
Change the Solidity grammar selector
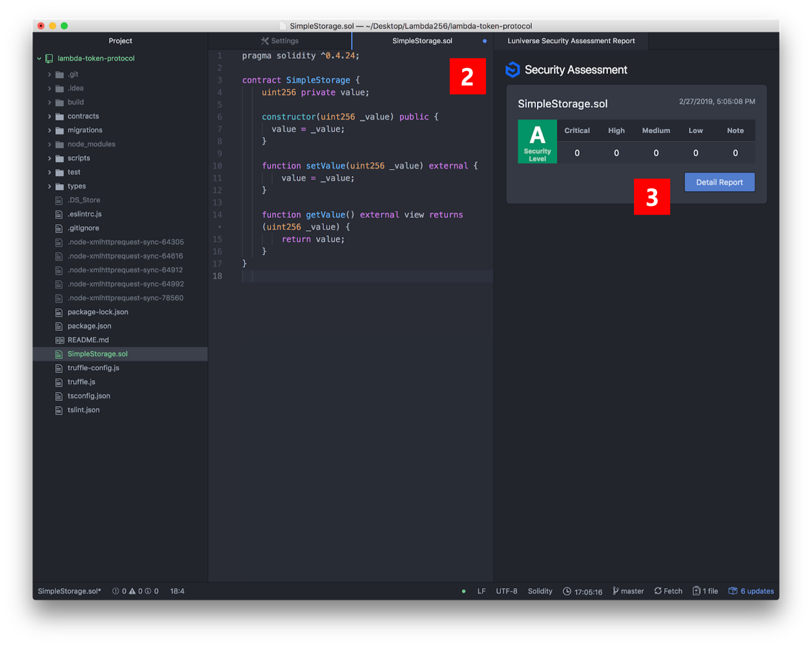point(540,591)
